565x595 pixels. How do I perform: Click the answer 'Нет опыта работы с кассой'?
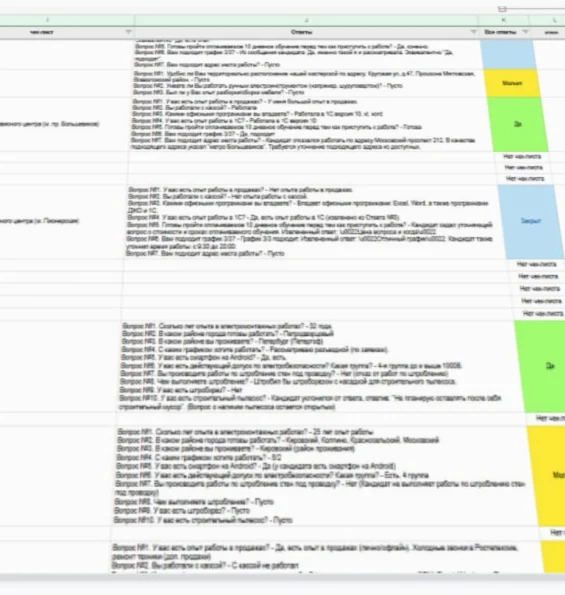coord(269,197)
